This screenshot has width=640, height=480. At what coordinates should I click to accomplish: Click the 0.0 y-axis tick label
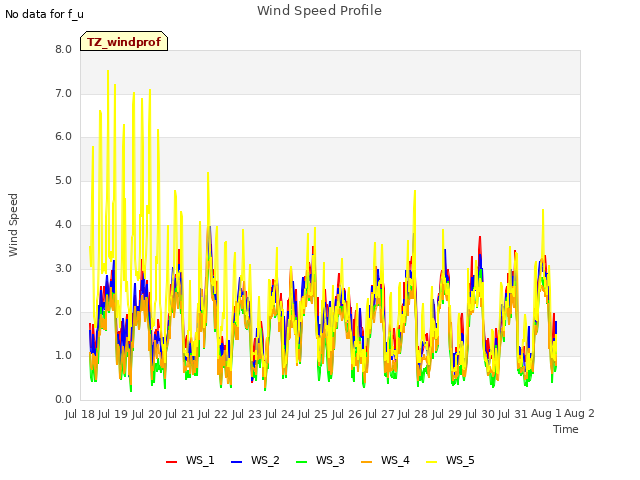[x=63, y=400]
